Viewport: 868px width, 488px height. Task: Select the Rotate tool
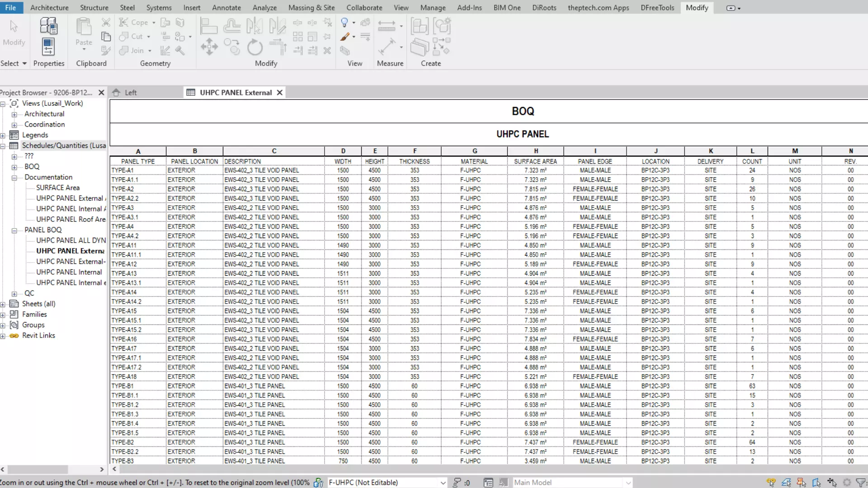coord(255,47)
